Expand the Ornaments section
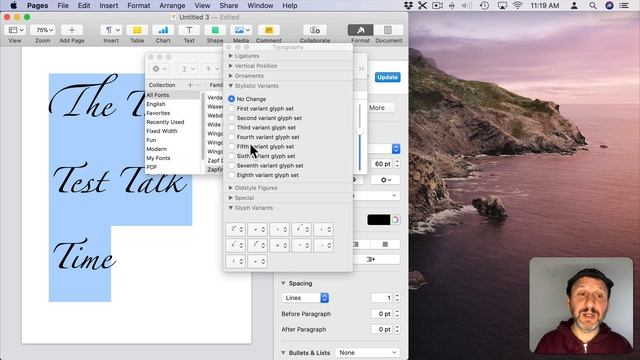 point(231,76)
